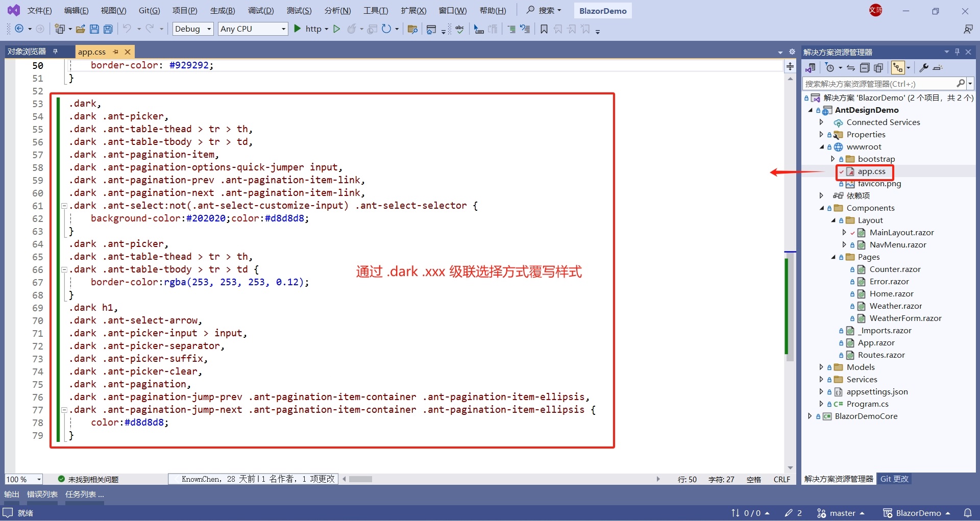The image size is (980, 521).
Task: Click the Show All Files icon
Action: click(x=878, y=68)
